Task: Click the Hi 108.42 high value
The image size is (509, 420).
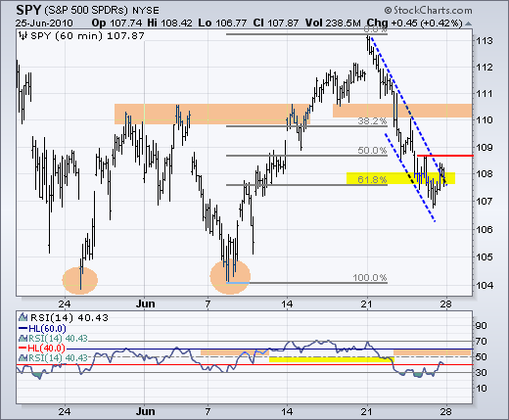Action: (169, 23)
